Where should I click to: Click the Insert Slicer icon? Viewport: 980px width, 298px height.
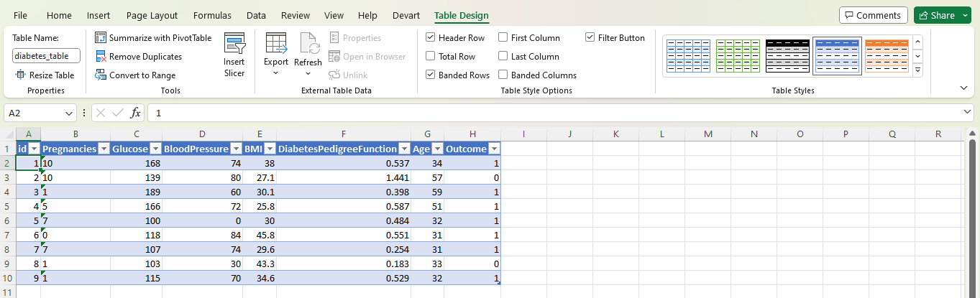tap(234, 45)
